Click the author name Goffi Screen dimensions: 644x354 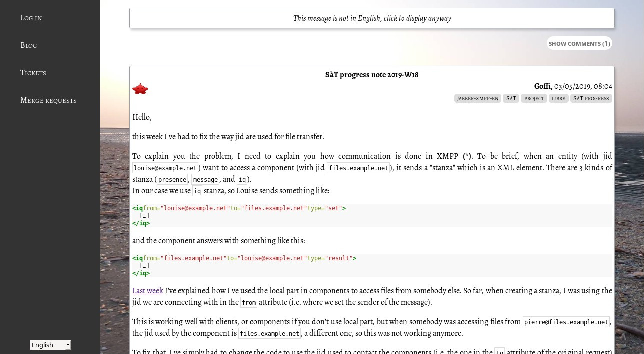543,86
